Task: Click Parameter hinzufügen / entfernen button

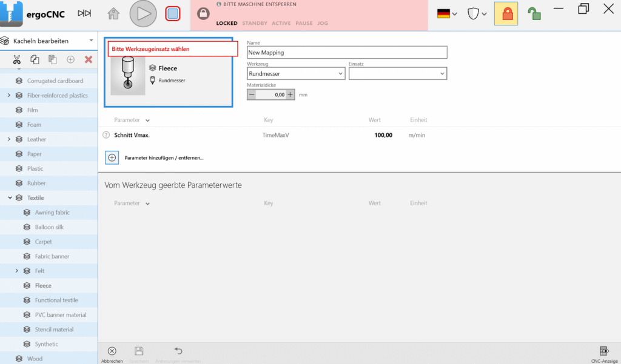Action: [x=112, y=157]
